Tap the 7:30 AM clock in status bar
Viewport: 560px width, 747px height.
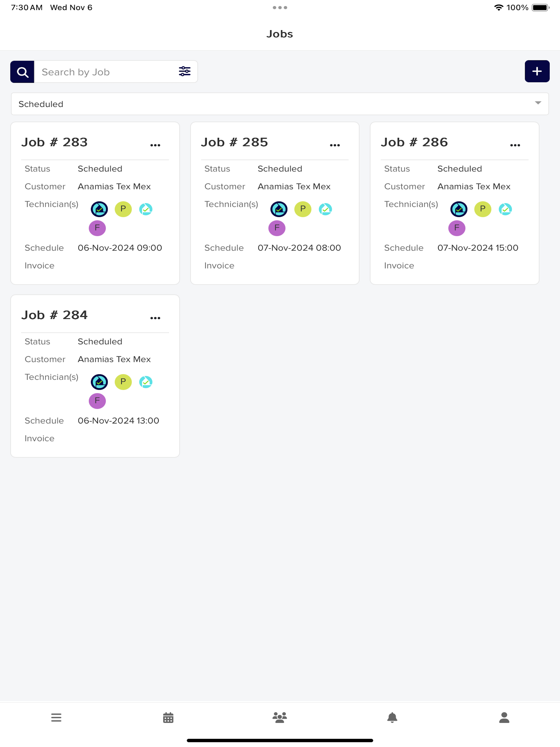[27, 7]
